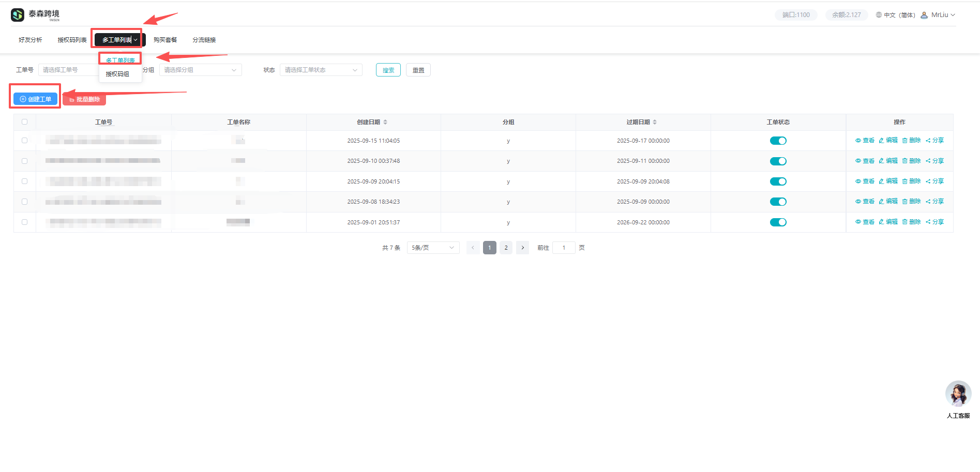Viewport: 980px width, 472px height.
Task: Click 分享 share icon in fourth row
Action: tap(928, 202)
